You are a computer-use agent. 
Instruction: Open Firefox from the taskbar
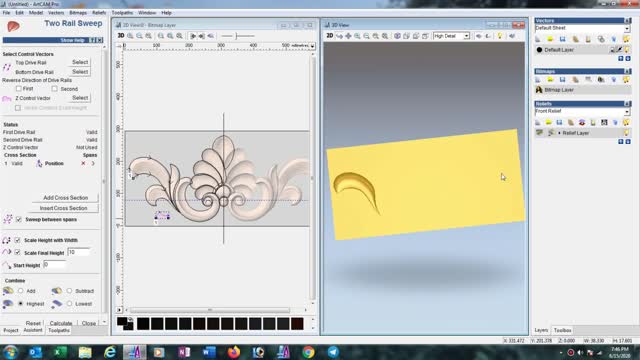tap(234, 352)
